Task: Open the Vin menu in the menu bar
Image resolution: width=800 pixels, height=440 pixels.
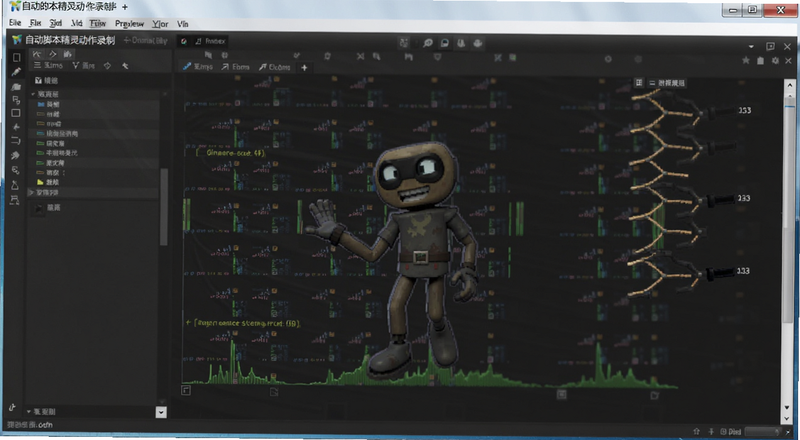Action: 183,23
